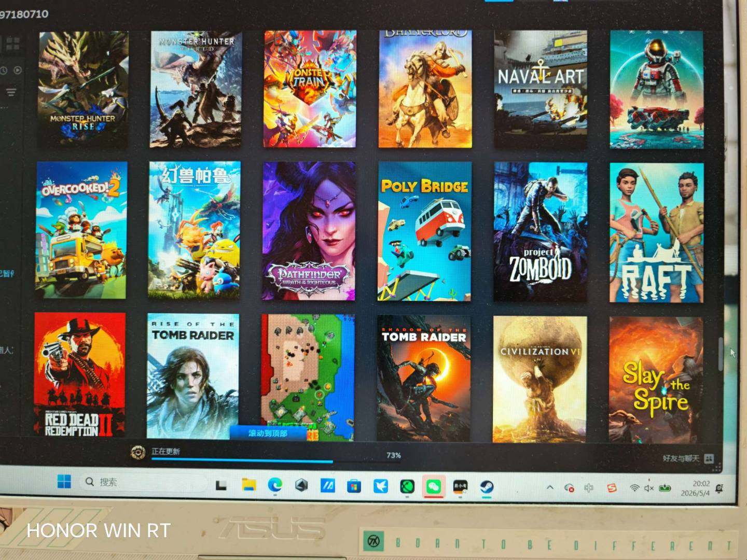Open the black 小黑 app taskbar icon

(x=460, y=487)
